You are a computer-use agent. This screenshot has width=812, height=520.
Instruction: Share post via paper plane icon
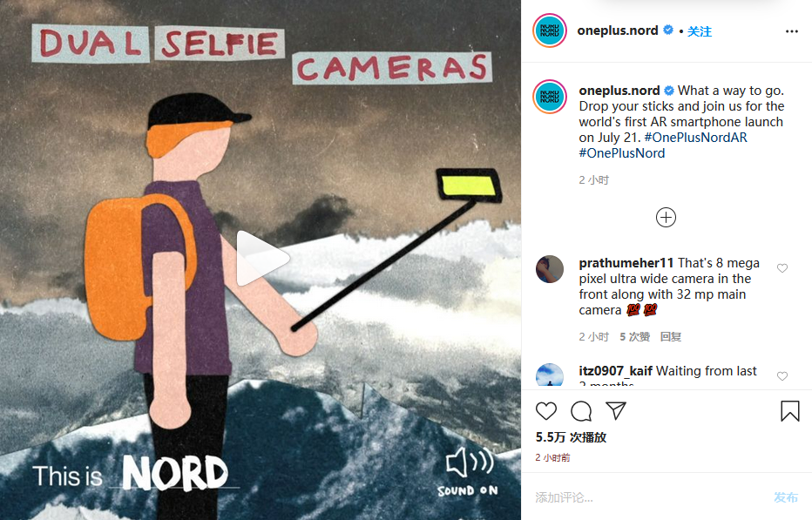click(x=616, y=411)
